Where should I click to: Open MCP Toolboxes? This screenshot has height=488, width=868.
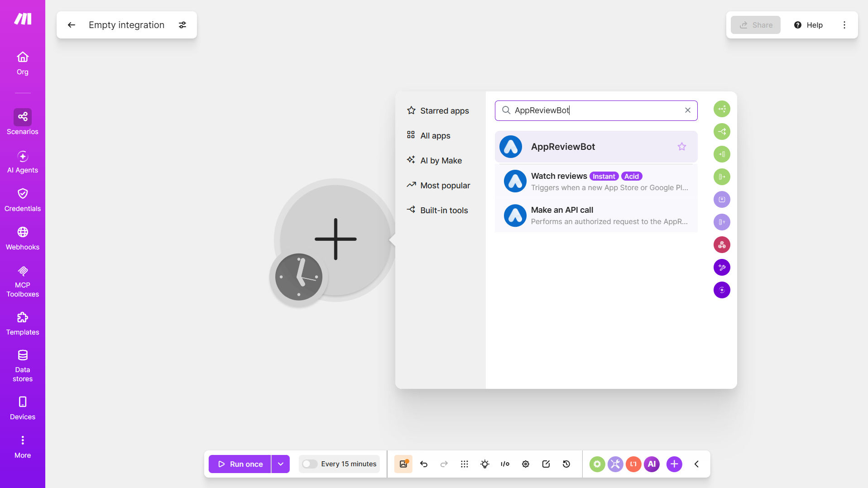point(23,282)
